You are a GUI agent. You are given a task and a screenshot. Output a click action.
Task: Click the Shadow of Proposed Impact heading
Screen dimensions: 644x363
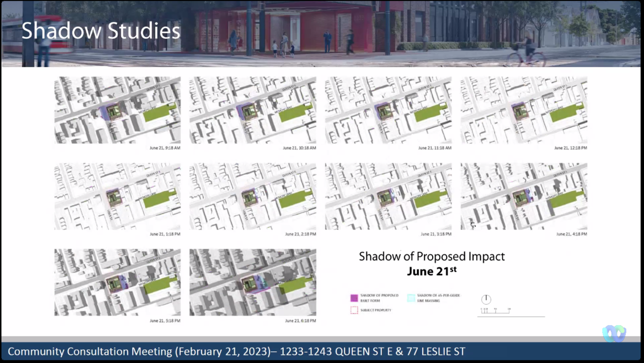(432, 256)
